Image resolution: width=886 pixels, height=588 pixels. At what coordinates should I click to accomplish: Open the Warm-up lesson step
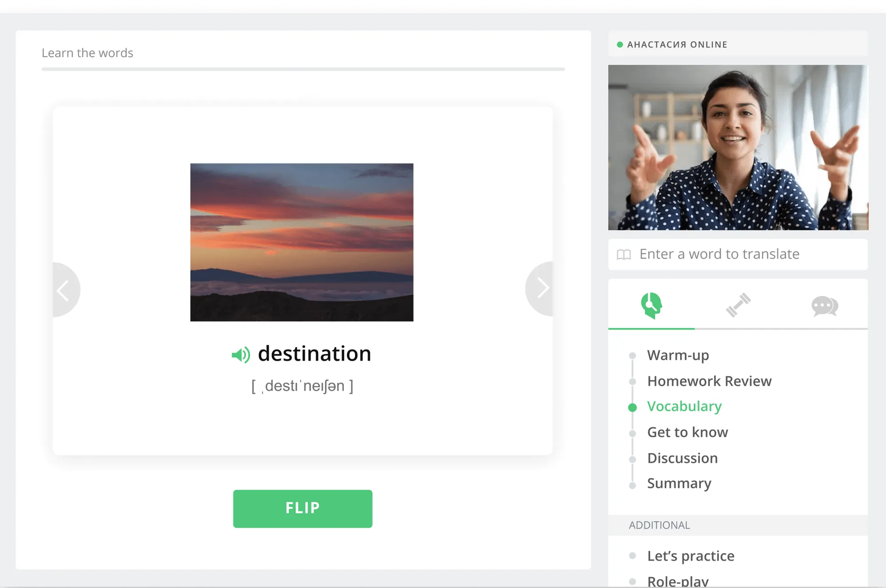pyautogui.click(x=678, y=355)
